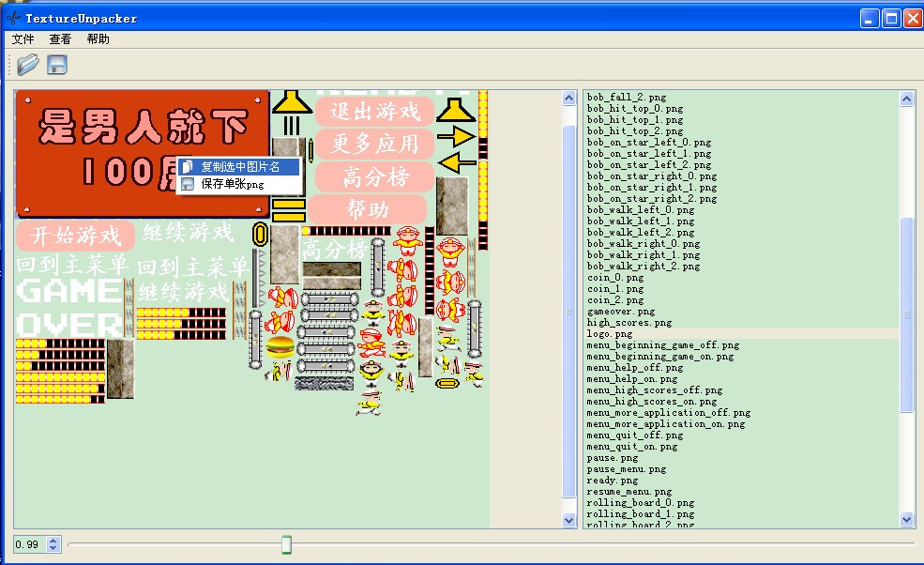
Task: Select the highlighted logo.png entry
Action: pyautogui.click(x=607, y=333)
